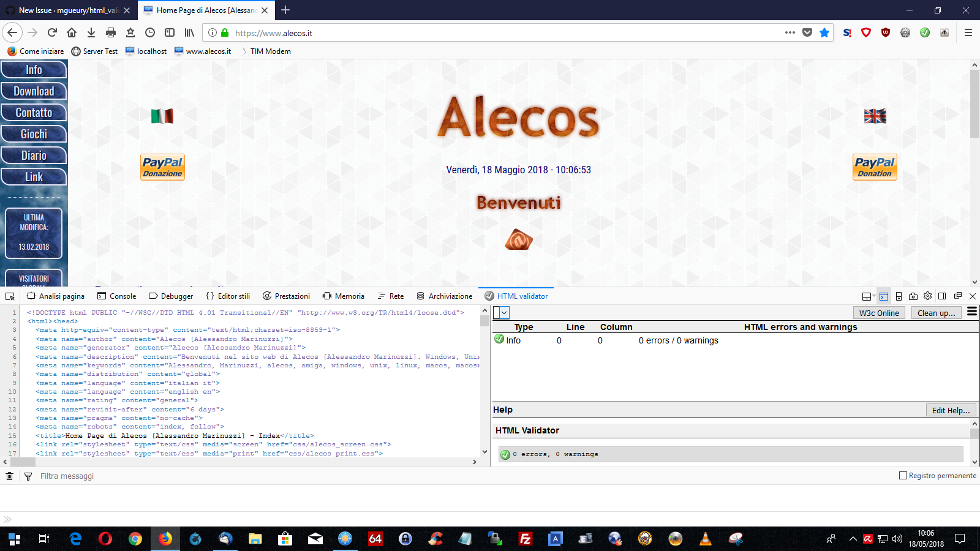
Task: Click the W3c Online button
Action: [x=879, y=313]
